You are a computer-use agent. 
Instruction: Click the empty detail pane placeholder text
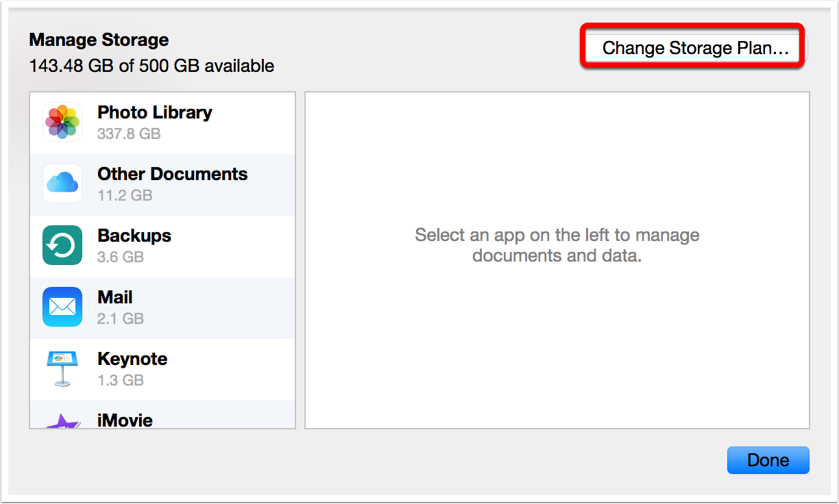pyautogui.click(x=557, y=246)
